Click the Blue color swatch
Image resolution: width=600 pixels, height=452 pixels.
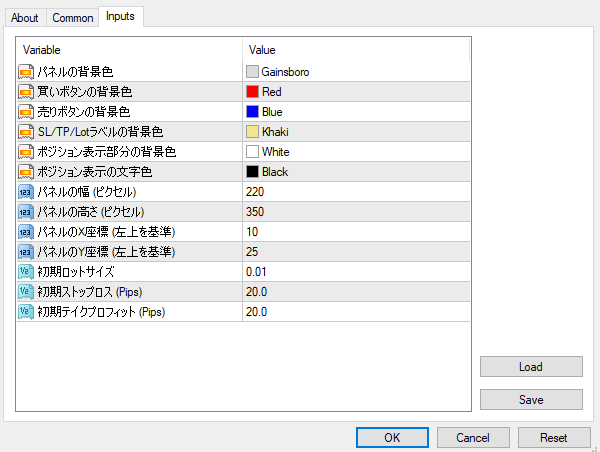pos(252,112)
